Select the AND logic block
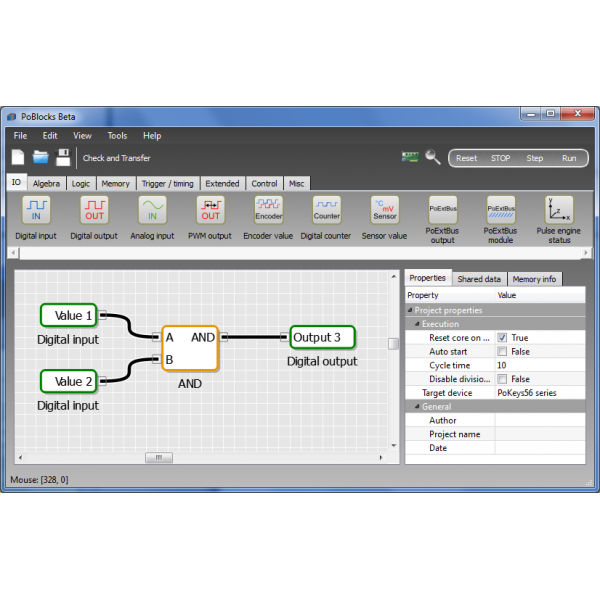This screenshot has width=600, height=600. click(x=190, y=348)
